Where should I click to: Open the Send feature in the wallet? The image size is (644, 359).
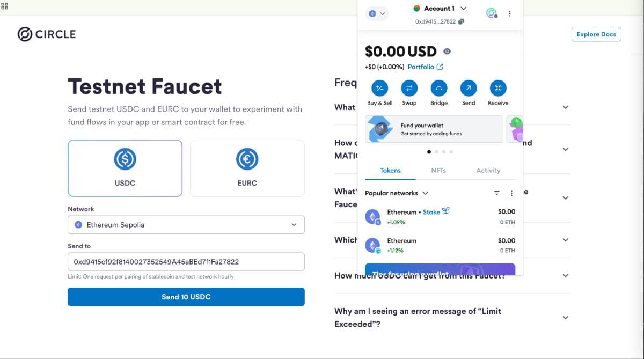click(468, 89)
